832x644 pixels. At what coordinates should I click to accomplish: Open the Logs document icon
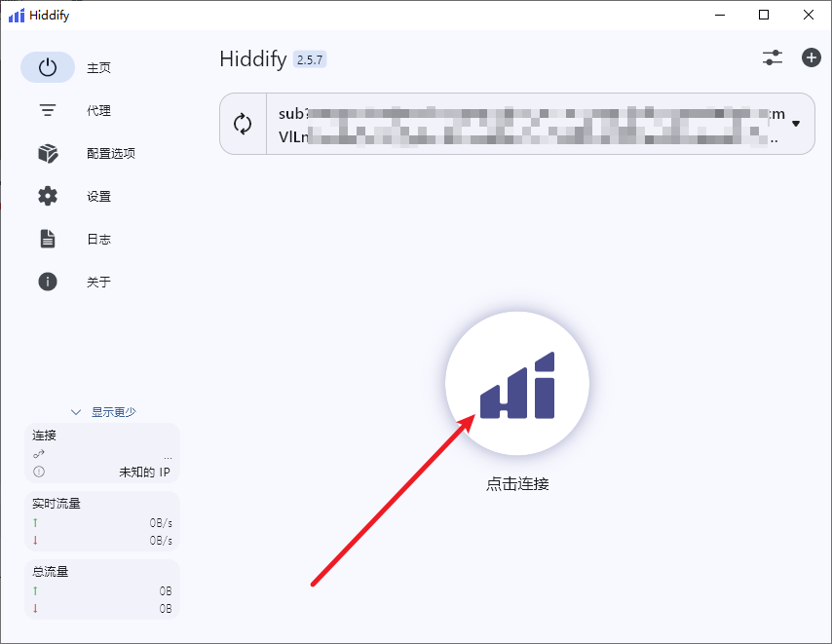click(x=48, y=239)
